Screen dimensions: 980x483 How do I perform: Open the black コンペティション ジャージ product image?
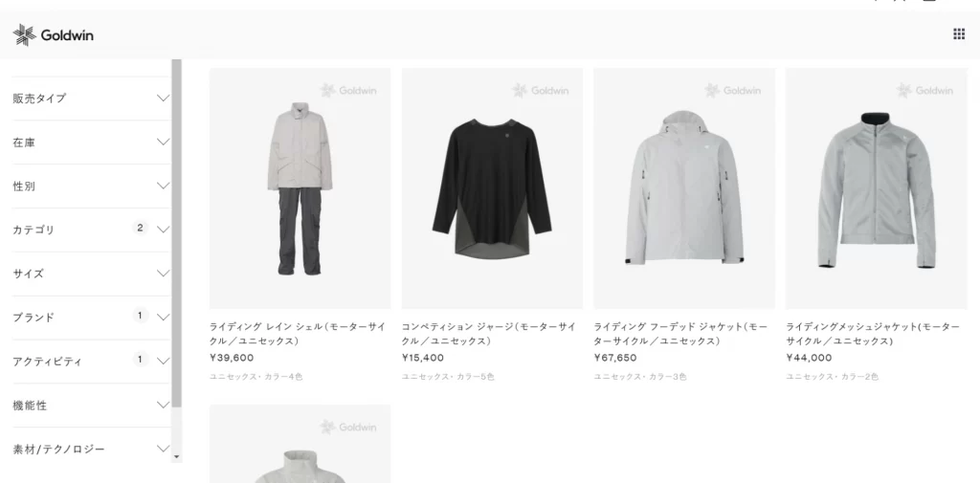click(x=492, y=188)
